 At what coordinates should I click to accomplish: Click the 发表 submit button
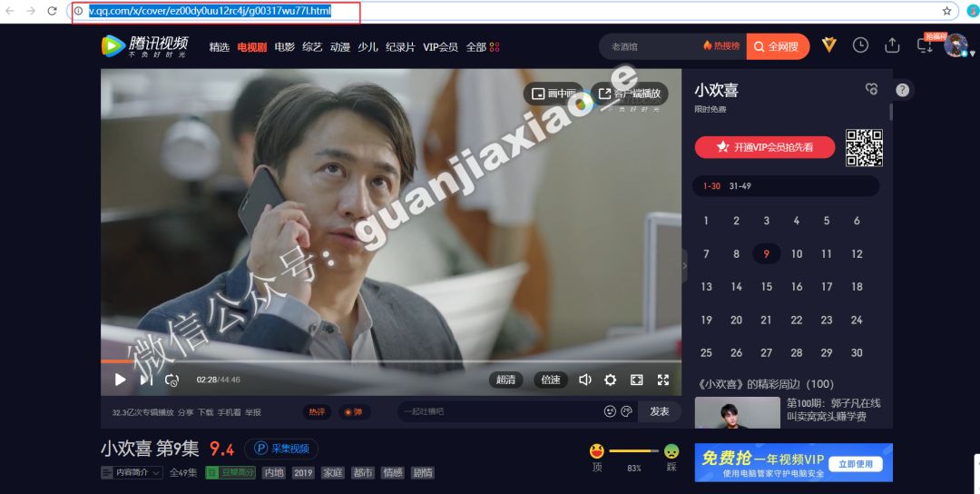(660, 411)
